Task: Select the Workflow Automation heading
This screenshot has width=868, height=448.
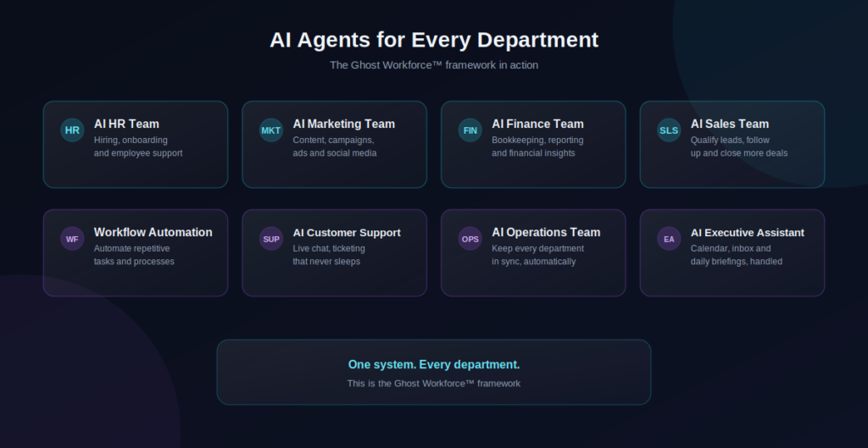Action: click(153, 232)
